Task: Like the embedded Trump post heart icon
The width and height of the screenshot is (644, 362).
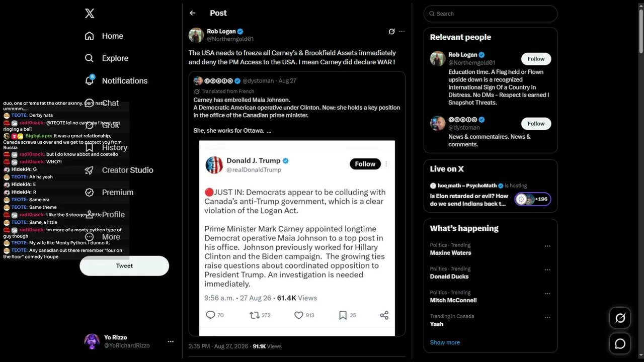Action: click(298, 315)
